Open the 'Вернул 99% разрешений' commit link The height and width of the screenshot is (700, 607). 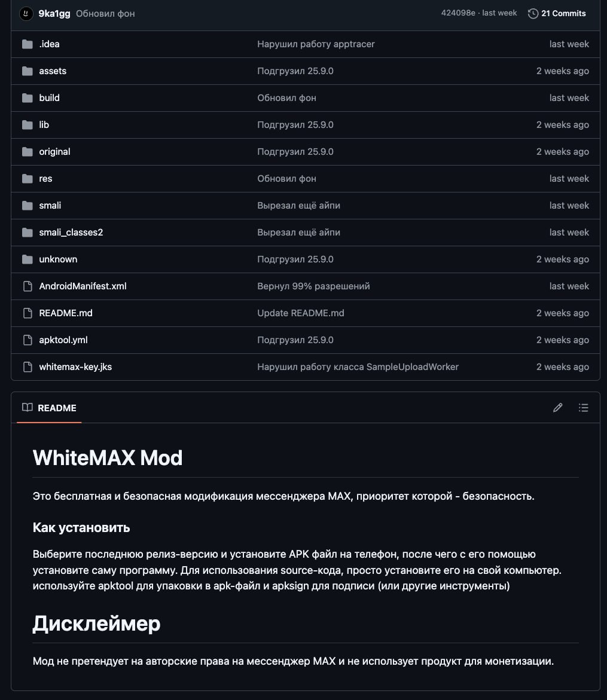click(313, 286)
